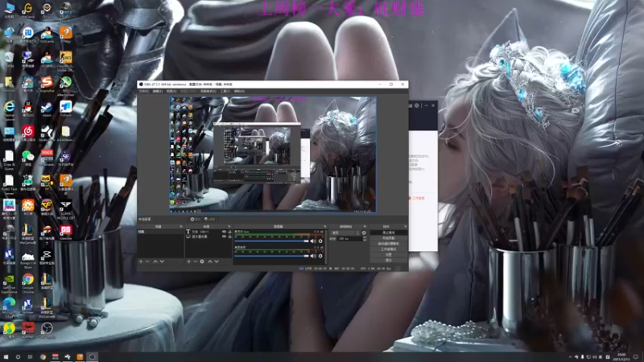The height and width of the screenshot is (362, 644).
Task: Pop out the Audio Mixer dock
Action: point(325,227)
